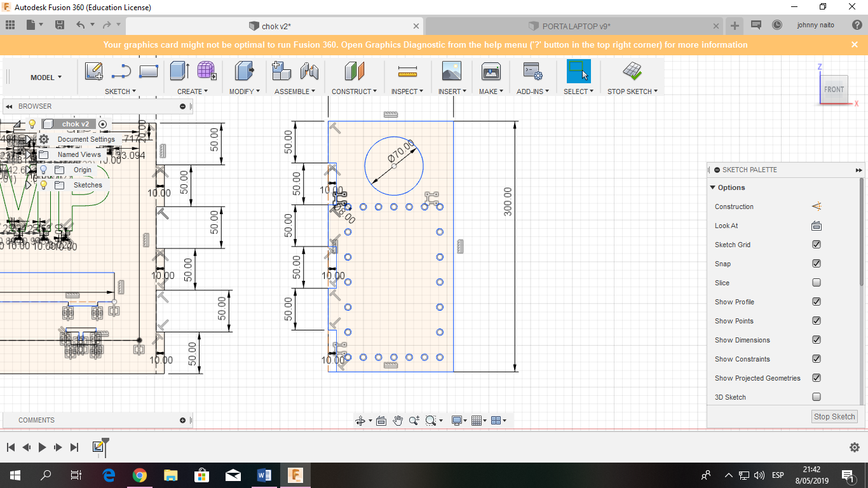Screen dimensions: 868x488
Task: Click the Look At icon in Sketch Palette
Action: pos(817,226)
